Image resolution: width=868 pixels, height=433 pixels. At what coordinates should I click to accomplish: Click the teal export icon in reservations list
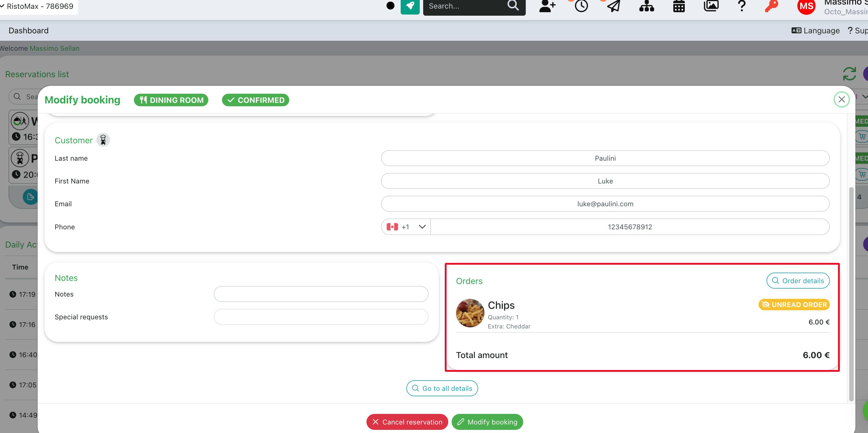30,197
